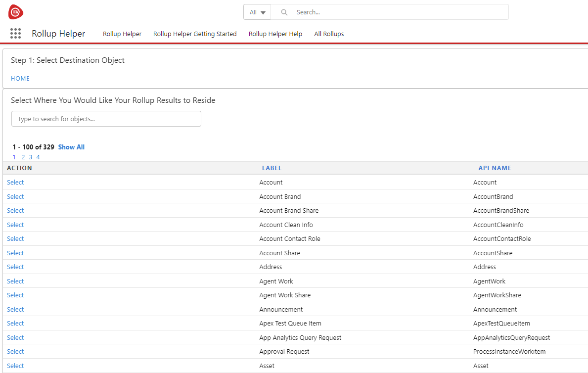This screenshot has width=588, height=373.
Task: Click the AppAnalyticsQueryRequest API name cell
Action: tap(511, 337)
